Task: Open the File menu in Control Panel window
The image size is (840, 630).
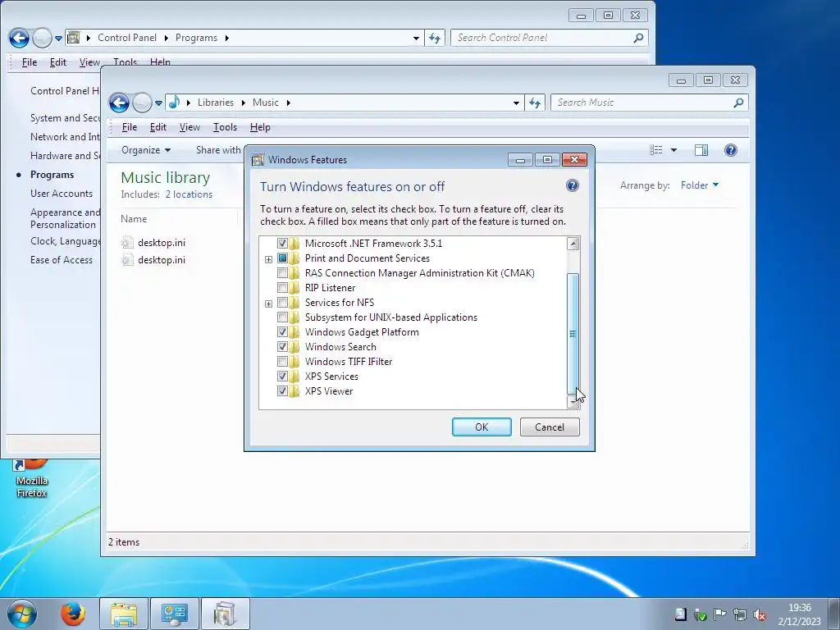Action: coord(30,62)
